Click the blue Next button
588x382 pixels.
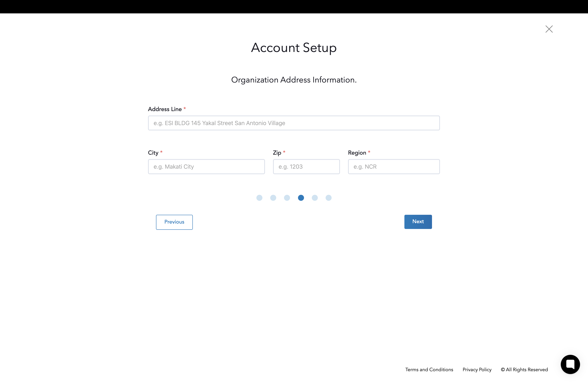click(418, 222)
